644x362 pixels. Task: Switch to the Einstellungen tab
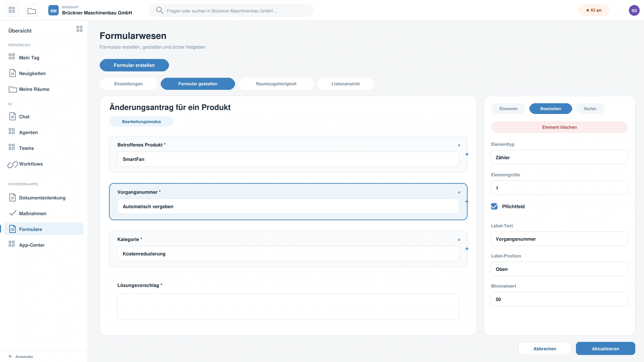[128, 84]
